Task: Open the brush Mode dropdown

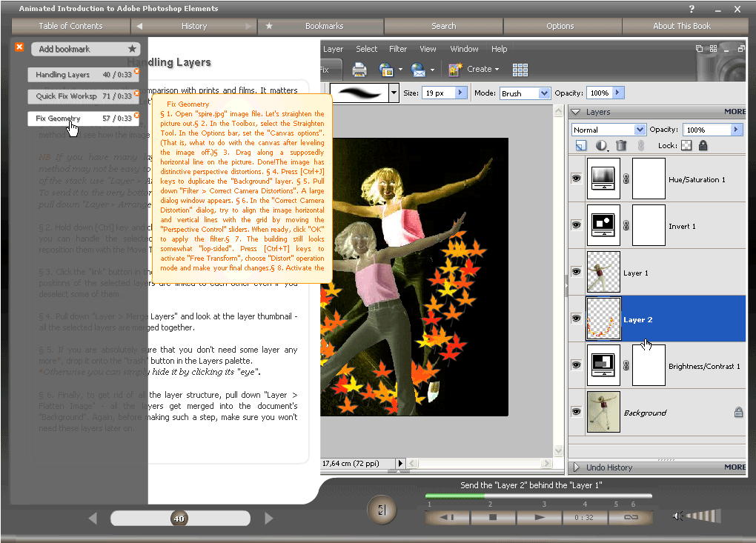Action: [525, 93]
